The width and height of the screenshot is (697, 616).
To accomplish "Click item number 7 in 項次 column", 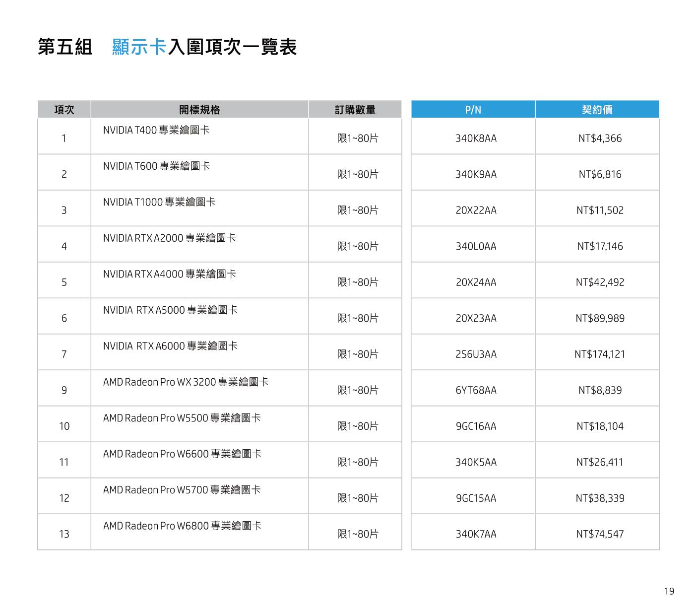I will tap(64, 354).
